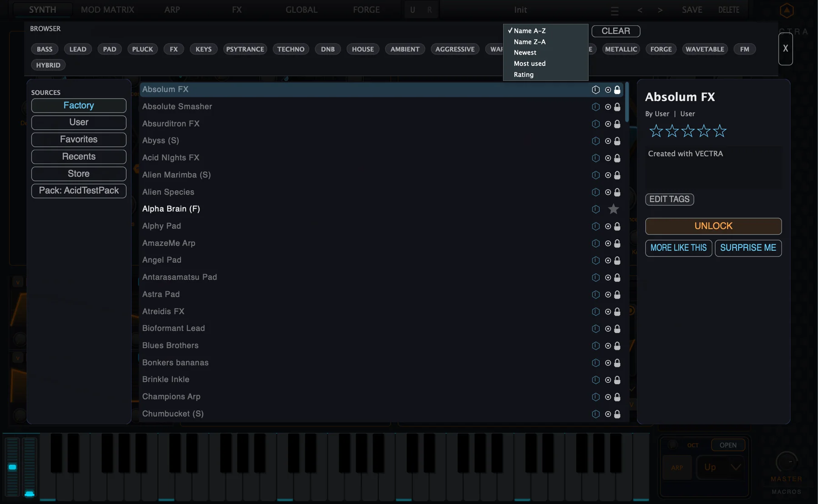Toggle the PSYTRANCE tag filter
The width and height of the screenshot is (818, 504).
[245, 49]
